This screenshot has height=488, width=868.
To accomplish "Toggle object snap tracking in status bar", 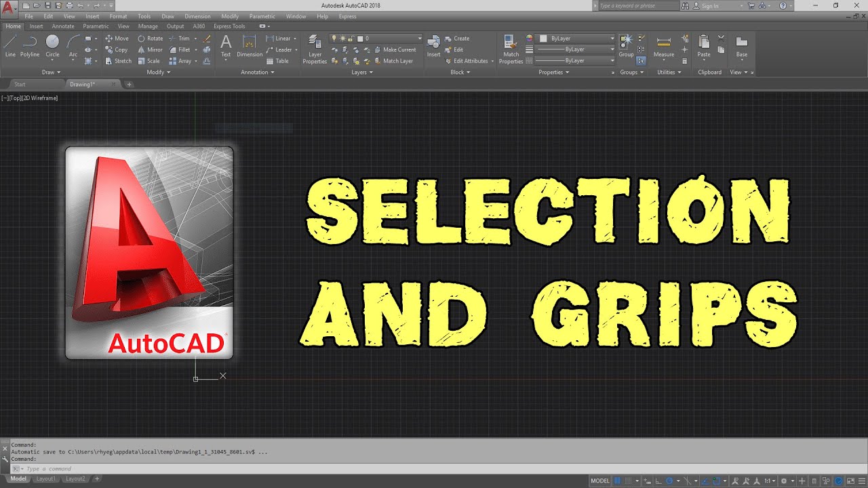I will point(705,481).
